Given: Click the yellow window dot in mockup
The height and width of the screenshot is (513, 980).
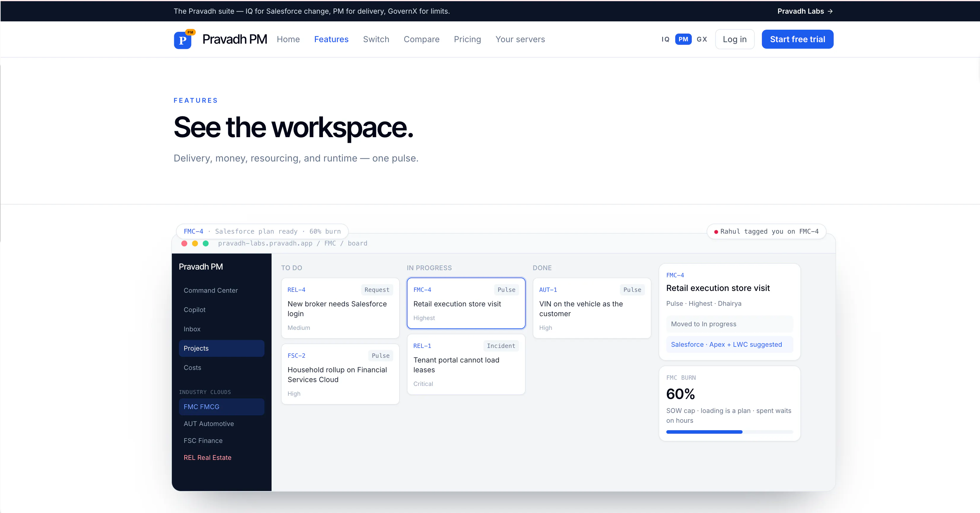Looking at the screenshot, I should 195,243.
